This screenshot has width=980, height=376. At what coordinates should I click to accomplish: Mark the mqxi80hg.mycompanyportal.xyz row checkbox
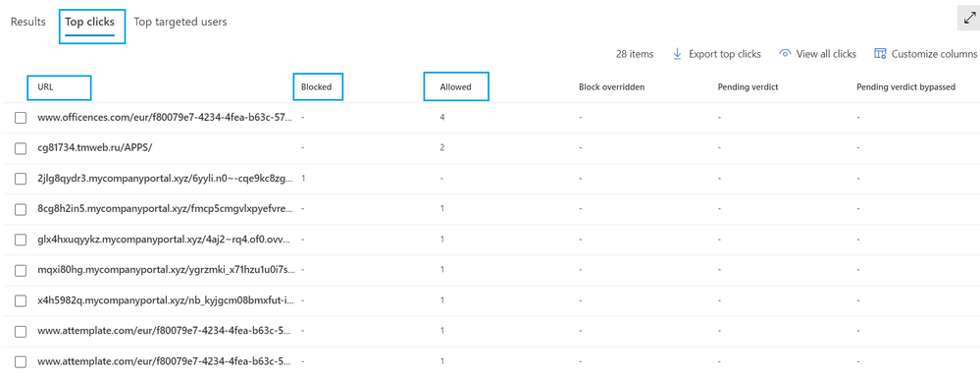[21, 270]
